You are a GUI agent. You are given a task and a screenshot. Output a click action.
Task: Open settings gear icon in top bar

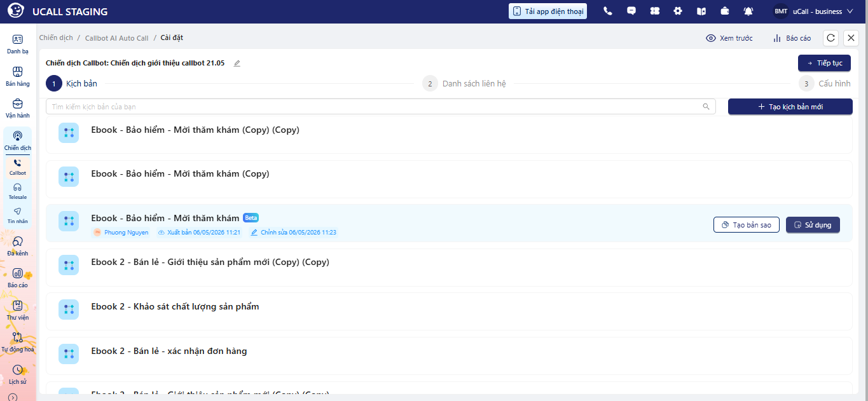[x=678, y=11]
